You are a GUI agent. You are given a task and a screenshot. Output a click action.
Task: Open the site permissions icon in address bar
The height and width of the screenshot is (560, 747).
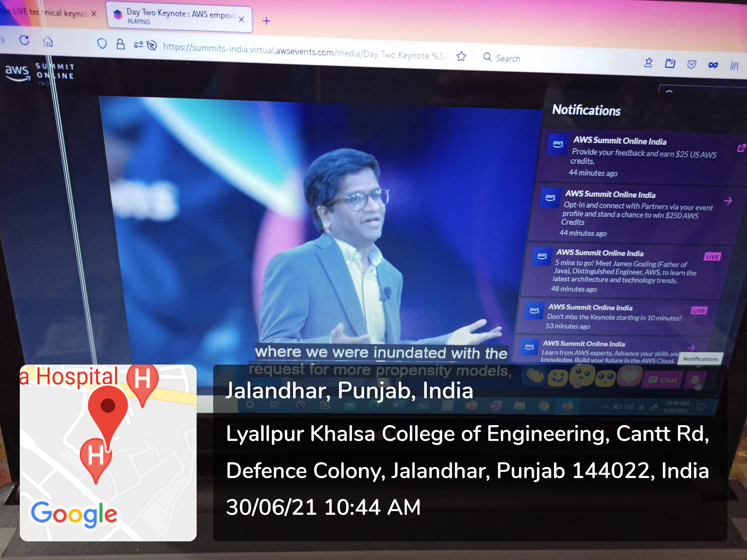click(x=138, y=45)
